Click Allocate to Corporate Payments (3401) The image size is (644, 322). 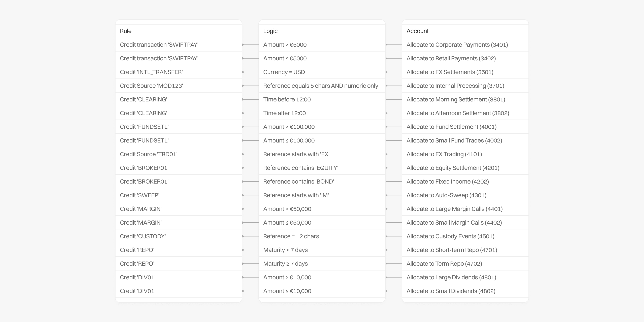[x=457, y=45]
